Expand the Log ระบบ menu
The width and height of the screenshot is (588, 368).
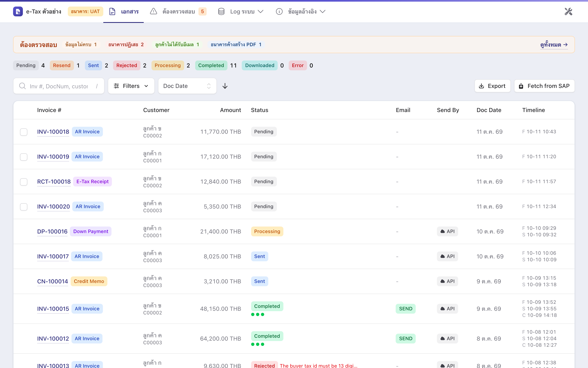241,11
